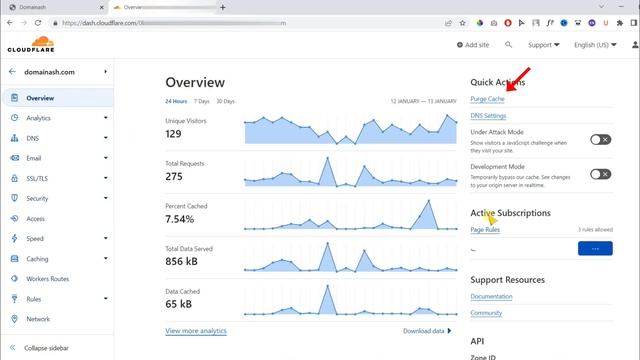The image size is (640, 360).
Task: Bookmark this page with star icon
Action: point(462,23)
